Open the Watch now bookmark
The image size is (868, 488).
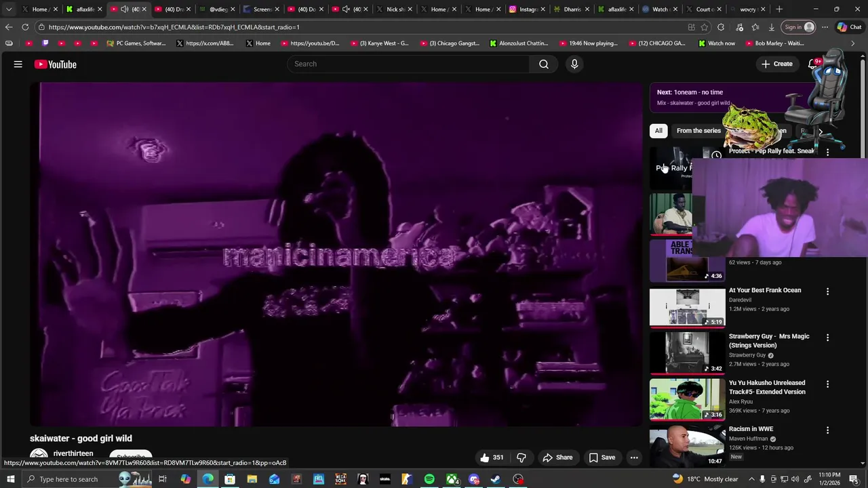716,43
